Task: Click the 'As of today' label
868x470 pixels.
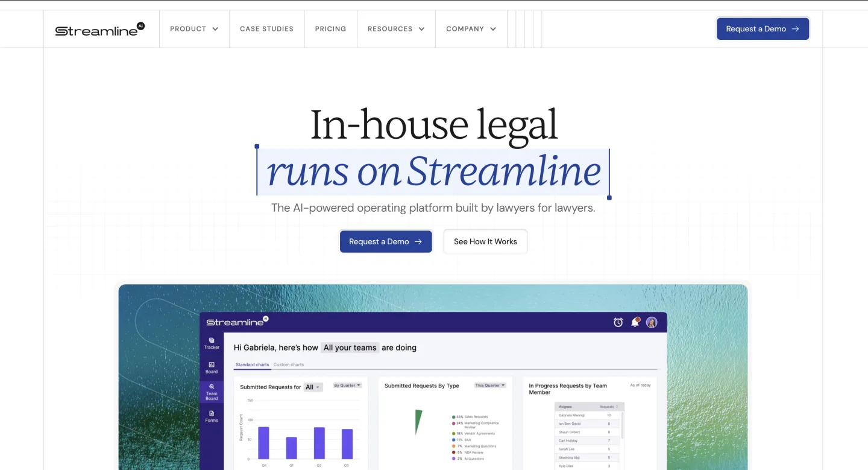Action: [640, 385]
